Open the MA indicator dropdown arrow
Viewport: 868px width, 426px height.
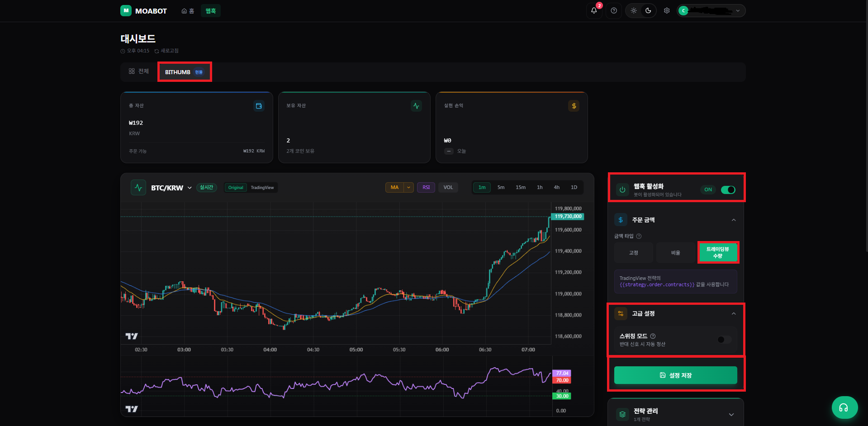tap(409, 187)
